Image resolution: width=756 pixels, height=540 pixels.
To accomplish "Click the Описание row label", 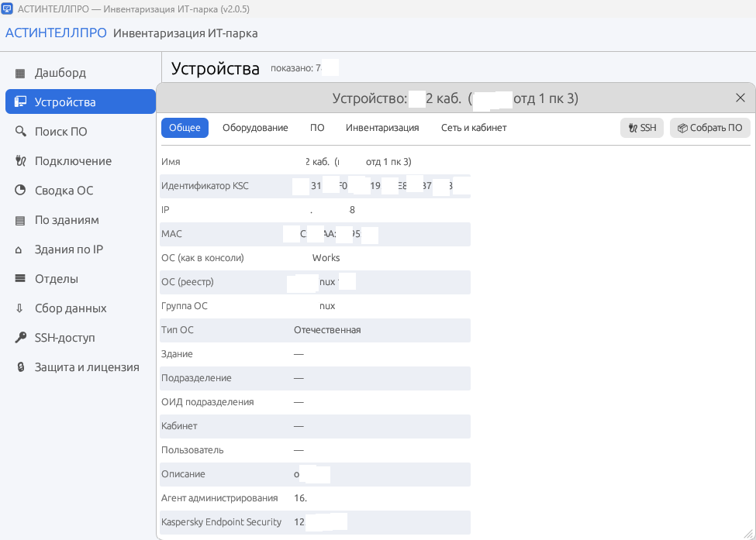I will coord(183,474).
